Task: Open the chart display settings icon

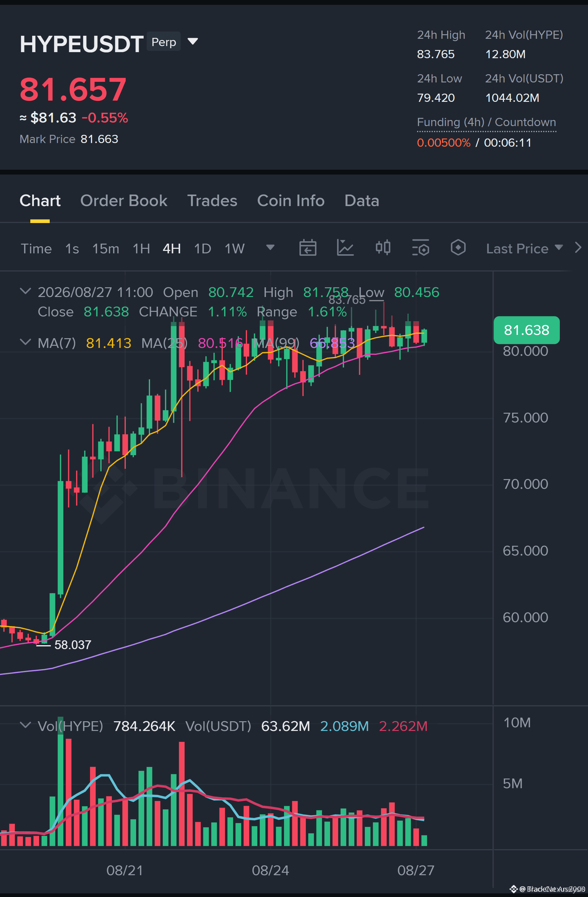Action: (421, 248)
